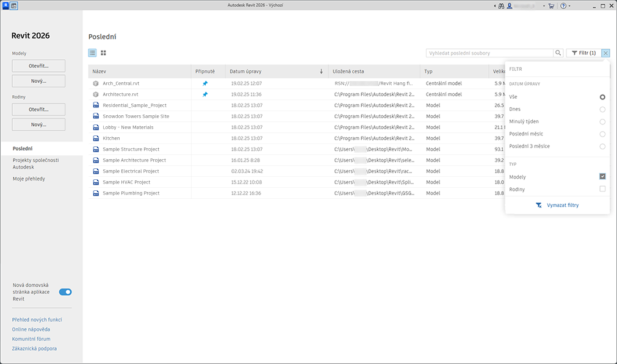Expand the user account dropdown arrow
The width and height of the screenshot is (617, 364).
point(544,6)
